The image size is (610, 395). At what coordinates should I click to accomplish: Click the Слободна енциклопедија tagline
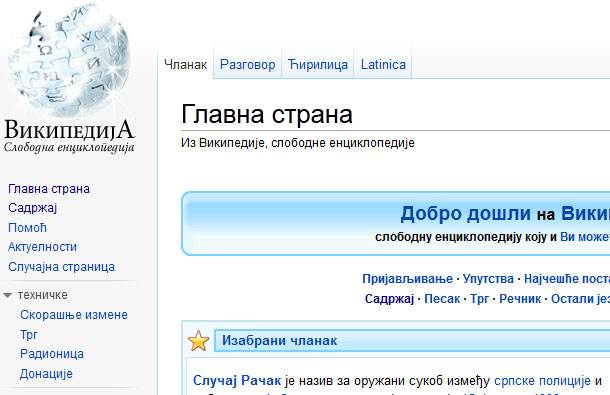[69, 147]
